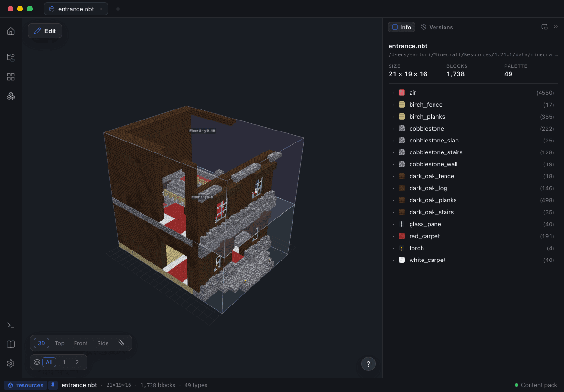564x392 pixels.
Task: Select the glass_pane row label
Action: [425, 224]
